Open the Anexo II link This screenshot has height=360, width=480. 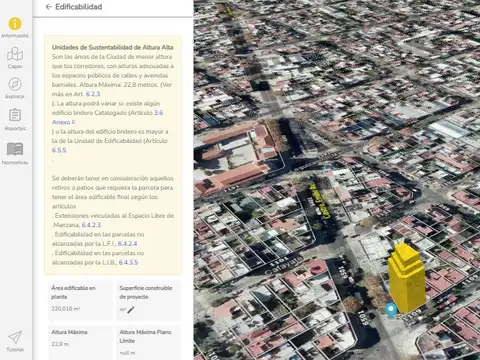63,122
